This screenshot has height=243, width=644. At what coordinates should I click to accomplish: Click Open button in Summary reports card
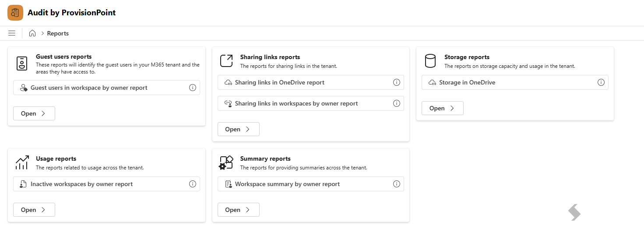click(239, 210)
